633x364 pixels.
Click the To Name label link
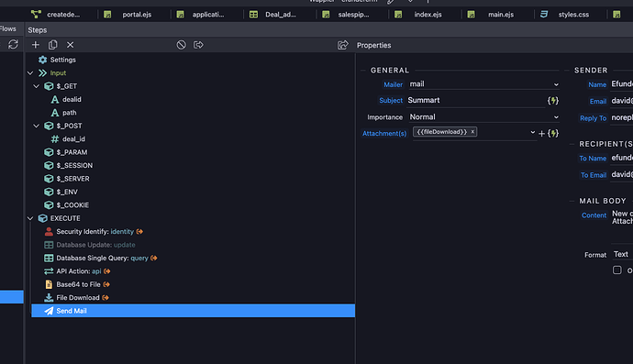(593, 159)
